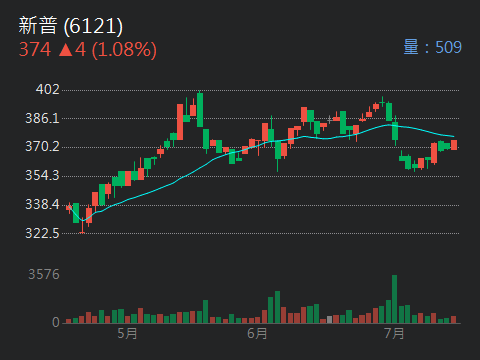Click the tallest green volume bar near 7月
The height and width of the screenshot is (360, 480).
coord(395,299)
